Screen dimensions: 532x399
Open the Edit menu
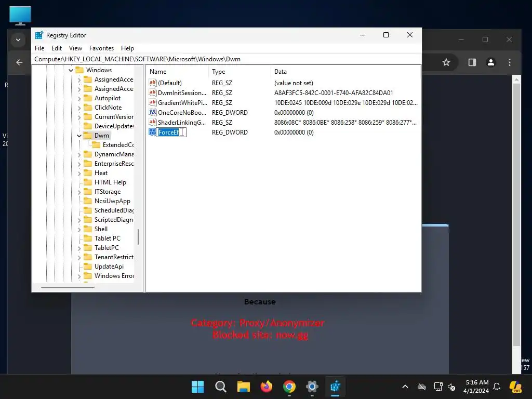click(x=56, y=48)
